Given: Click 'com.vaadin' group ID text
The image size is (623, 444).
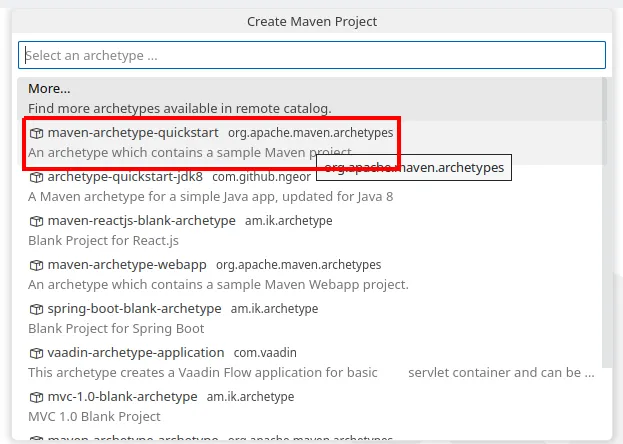Looking at the screenshot, I should [265, 353].
